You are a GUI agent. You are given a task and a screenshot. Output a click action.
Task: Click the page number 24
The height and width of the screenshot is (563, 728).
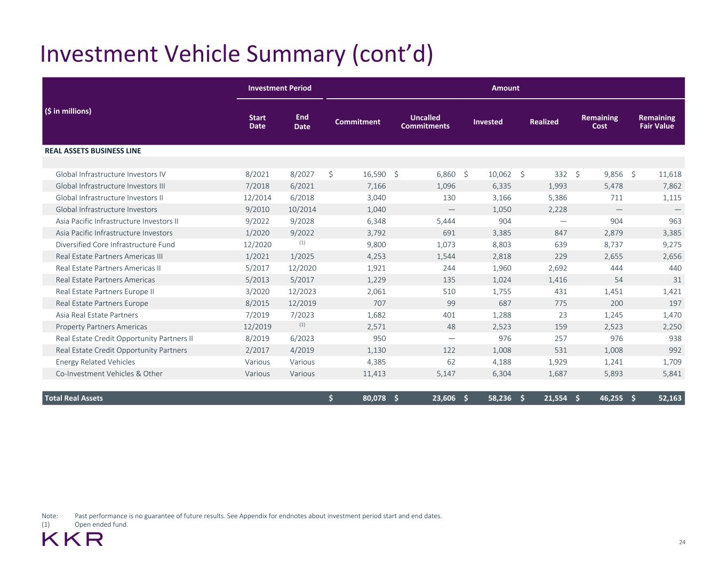click(682, 542)
